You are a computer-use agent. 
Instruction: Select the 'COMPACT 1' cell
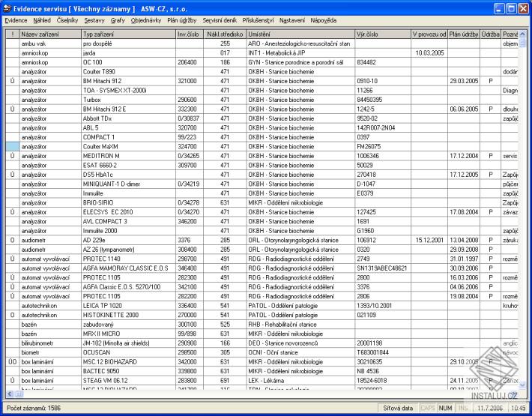[129, 137]
